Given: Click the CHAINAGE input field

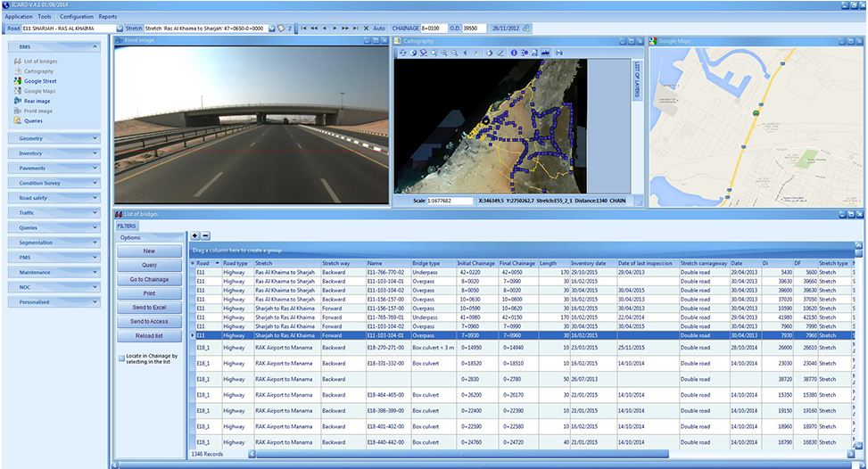Looking at the screenshot, I should 434,28.
